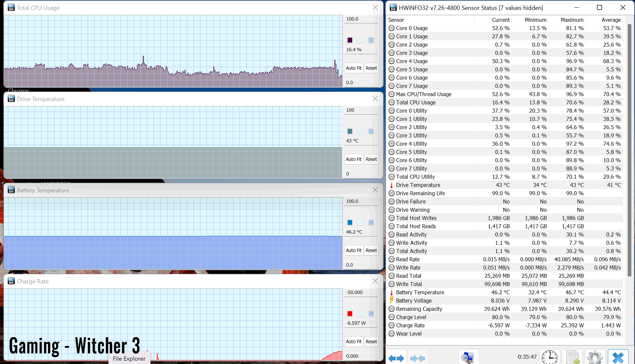The height and width of the screenshot is (364, 635).
Task: Click the maximum value field 100 in Drive Temperature
Action: [361, 110]
